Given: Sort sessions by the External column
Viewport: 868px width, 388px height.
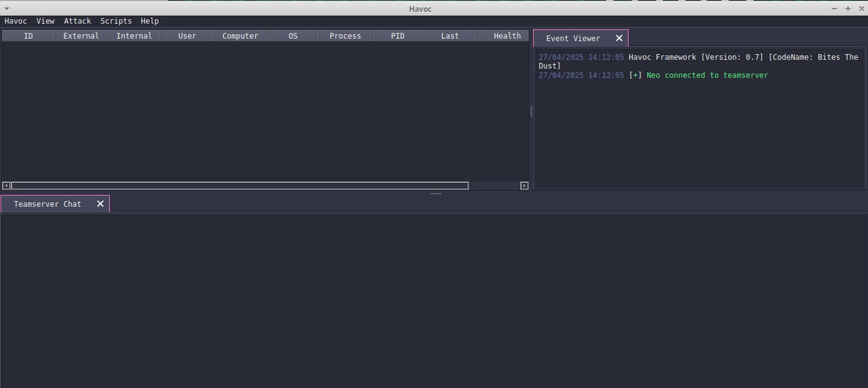Looking at the screenshot, I should coord(81,36).
